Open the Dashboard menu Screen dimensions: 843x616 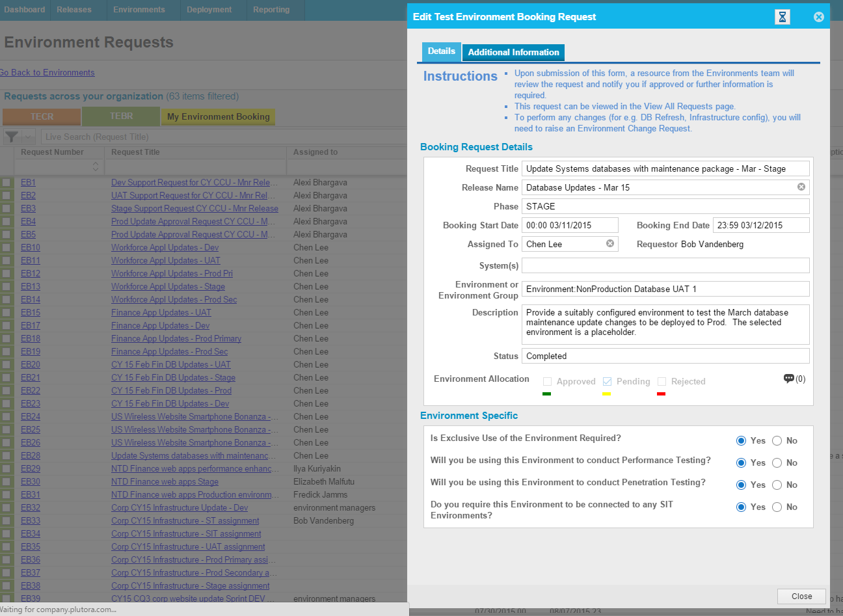click(x=25, y=10)
